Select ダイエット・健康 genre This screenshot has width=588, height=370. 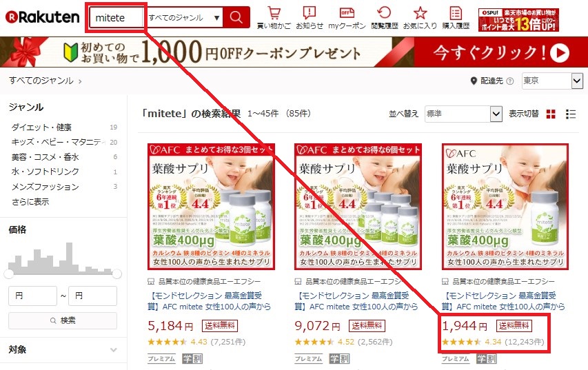41,127
